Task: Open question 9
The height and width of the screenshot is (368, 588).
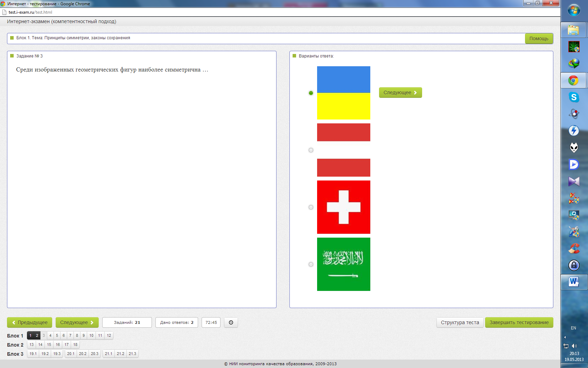Action: coord(84,335)
